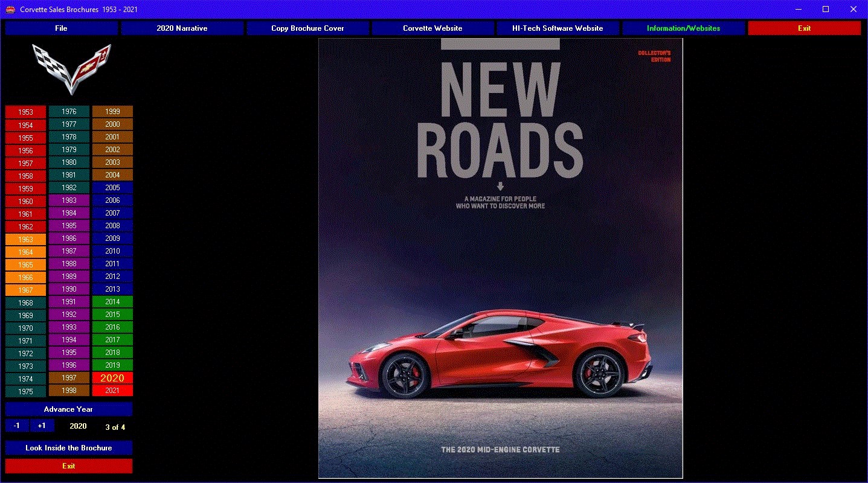The height and width of the screenshot is (483, 868).
Task: Select the 1976 year button
Action: click(69, 112)
